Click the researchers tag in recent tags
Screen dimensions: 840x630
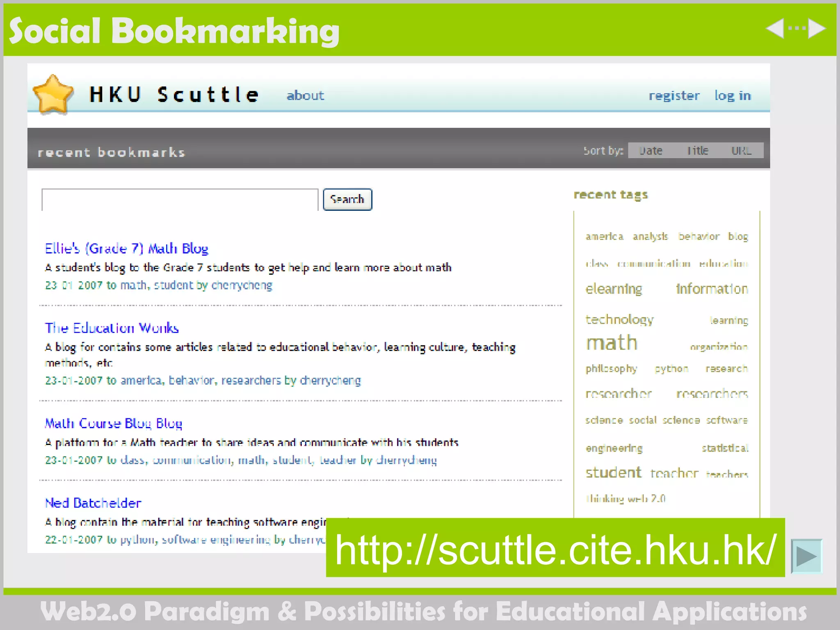712,394
